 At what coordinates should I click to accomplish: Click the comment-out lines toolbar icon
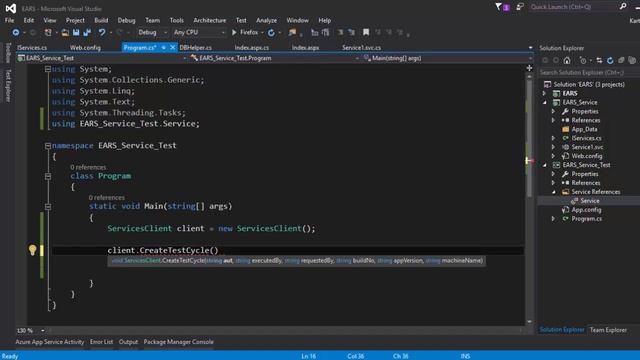click(340, 32)
